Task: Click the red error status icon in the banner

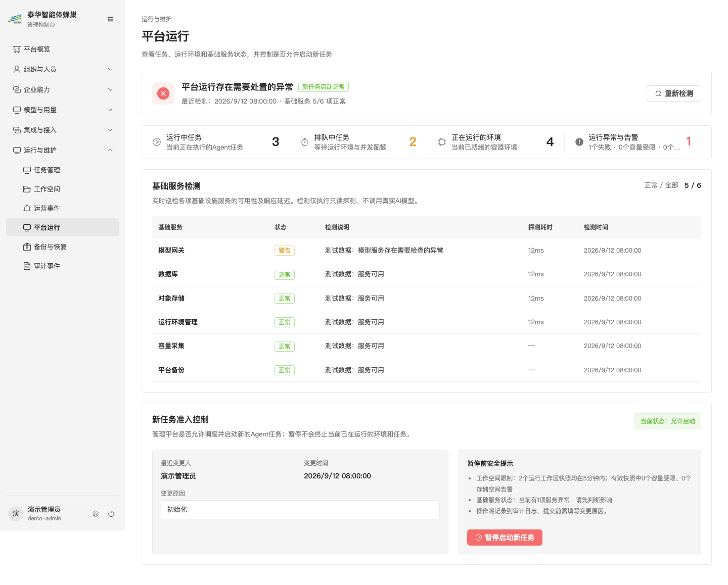Action: coord(163,93)
